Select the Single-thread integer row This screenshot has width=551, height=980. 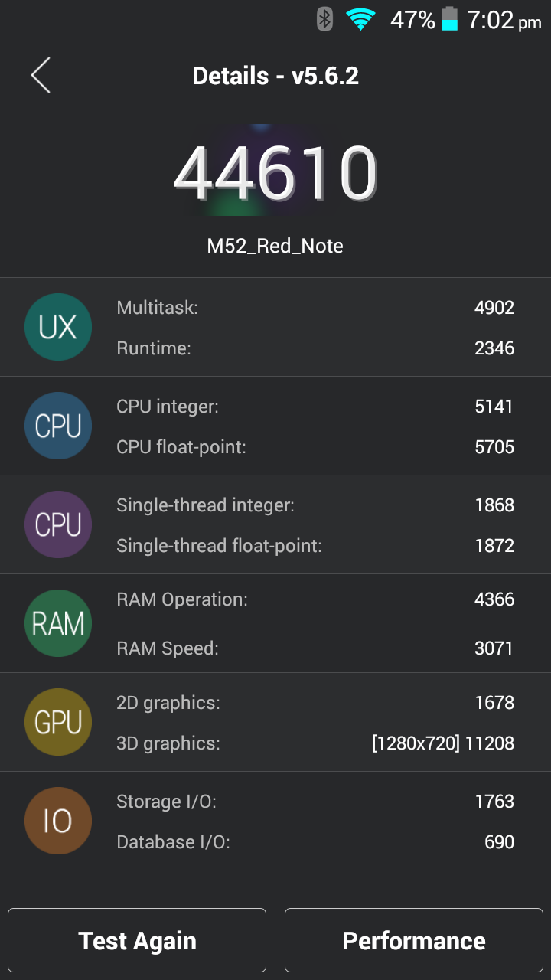coord(315,505)
